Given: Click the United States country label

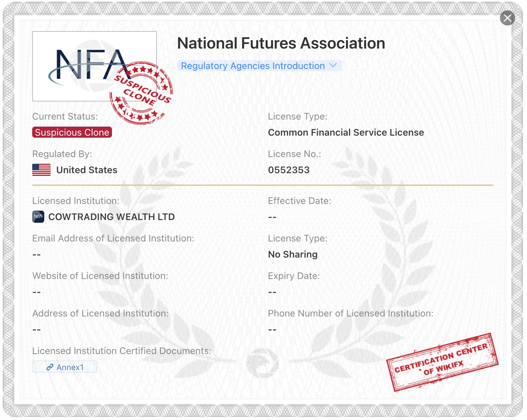Looking at the screenshot, I should coord(87,170).
